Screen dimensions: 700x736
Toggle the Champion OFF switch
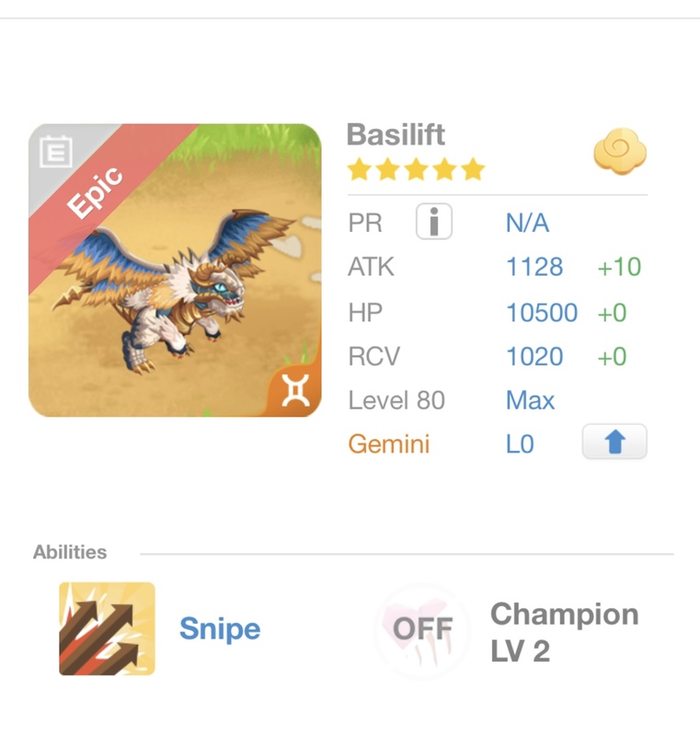(422, 630)
